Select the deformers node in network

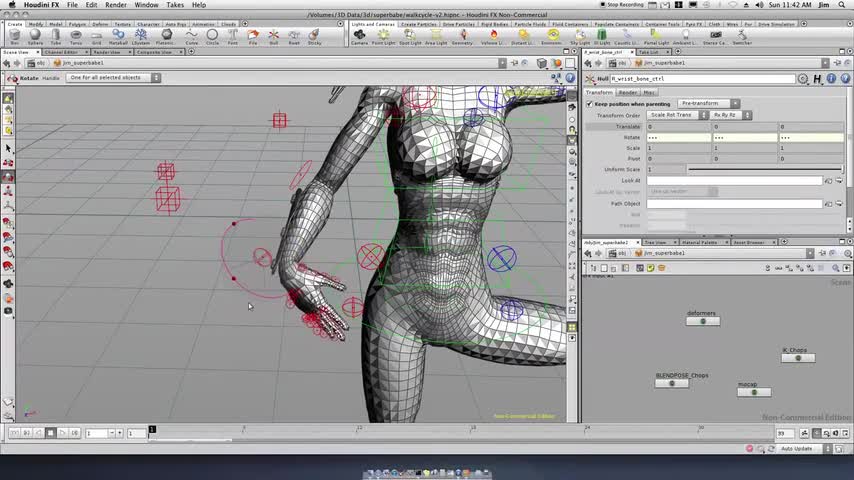(x=702, y=321)
